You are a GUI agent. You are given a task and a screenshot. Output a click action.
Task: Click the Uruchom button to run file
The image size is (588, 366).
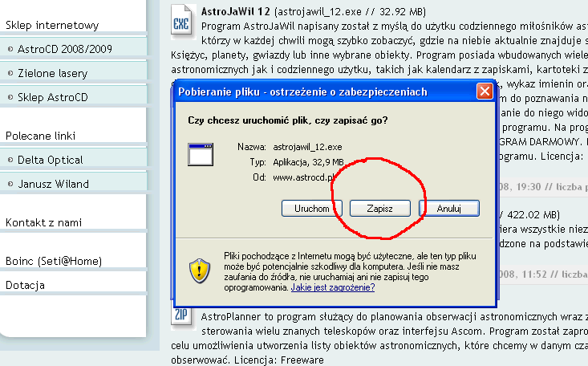311,209
